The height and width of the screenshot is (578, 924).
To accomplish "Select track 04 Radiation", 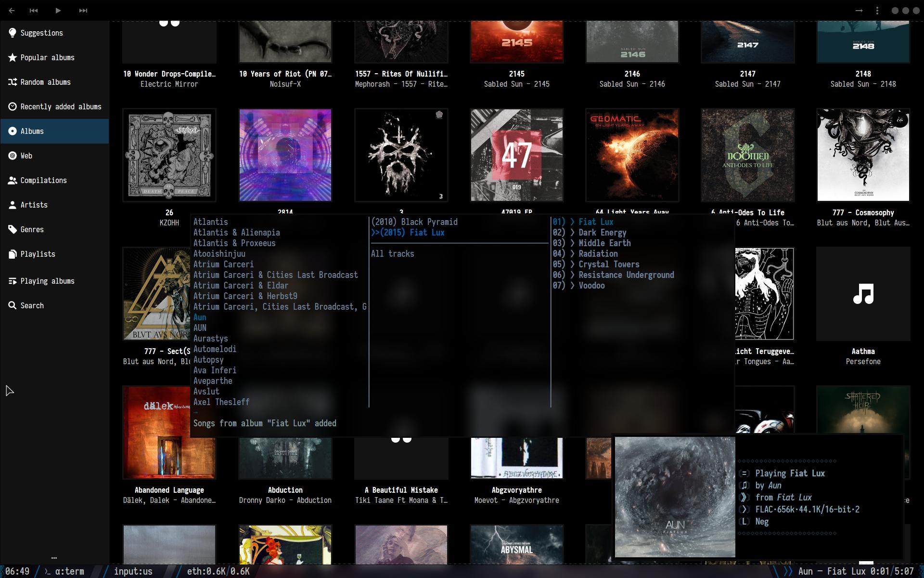I will click(585, 253).
